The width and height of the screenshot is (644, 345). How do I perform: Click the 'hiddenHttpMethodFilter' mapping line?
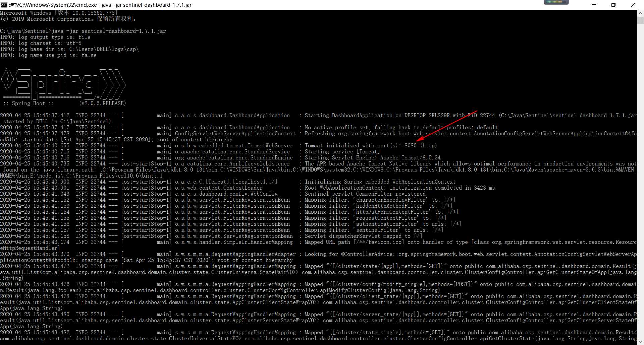(x=378, y=206)
